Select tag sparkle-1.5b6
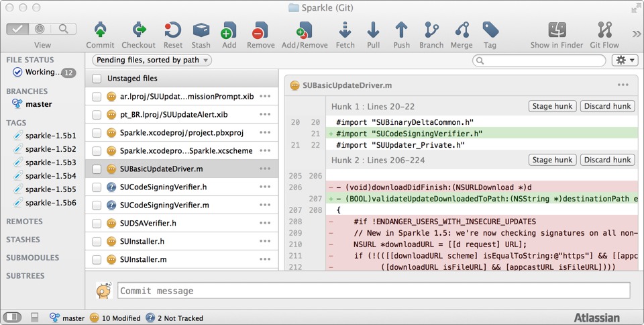 click(45, 203)
